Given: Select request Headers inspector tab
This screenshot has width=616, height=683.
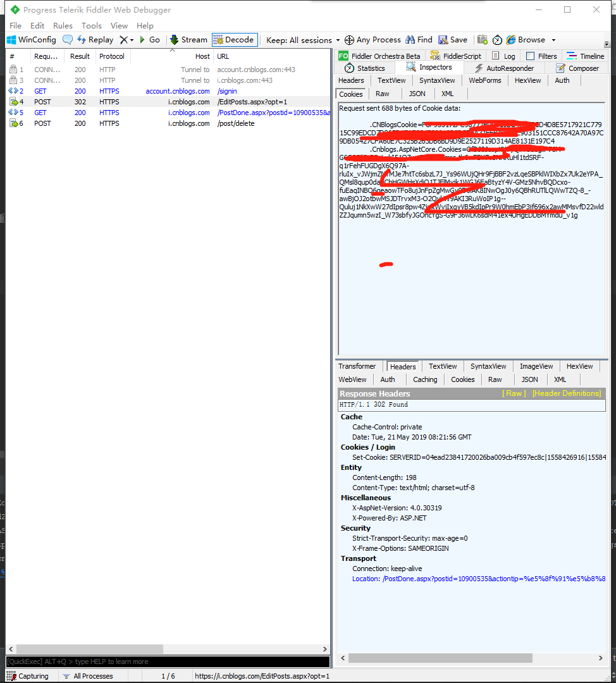Looking at the screenshot, I should coord(351,80).
